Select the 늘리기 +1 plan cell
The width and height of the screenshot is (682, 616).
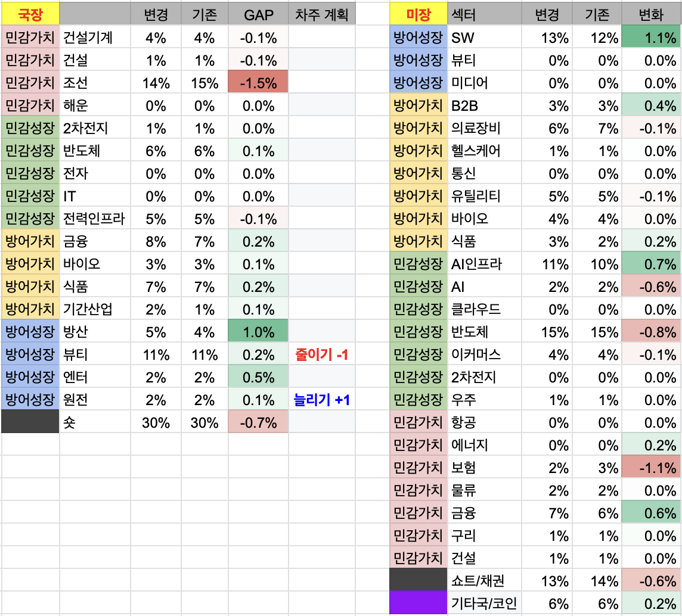point(322,400)
